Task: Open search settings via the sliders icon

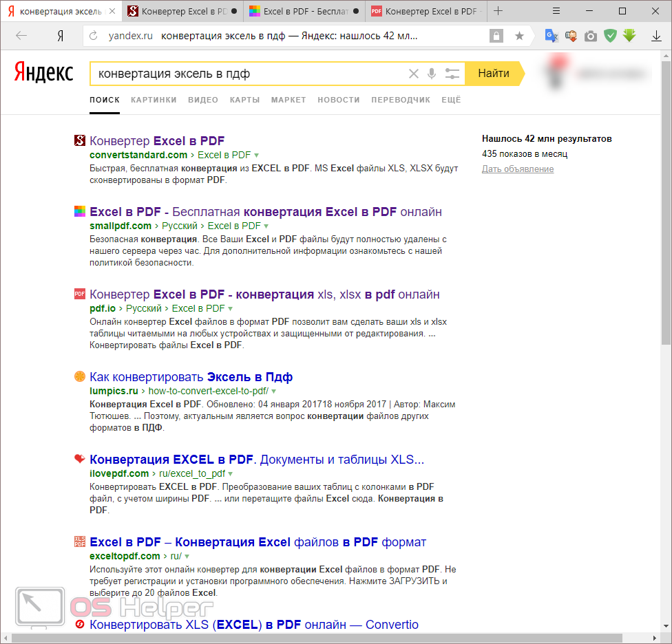Action: [452, 74]
